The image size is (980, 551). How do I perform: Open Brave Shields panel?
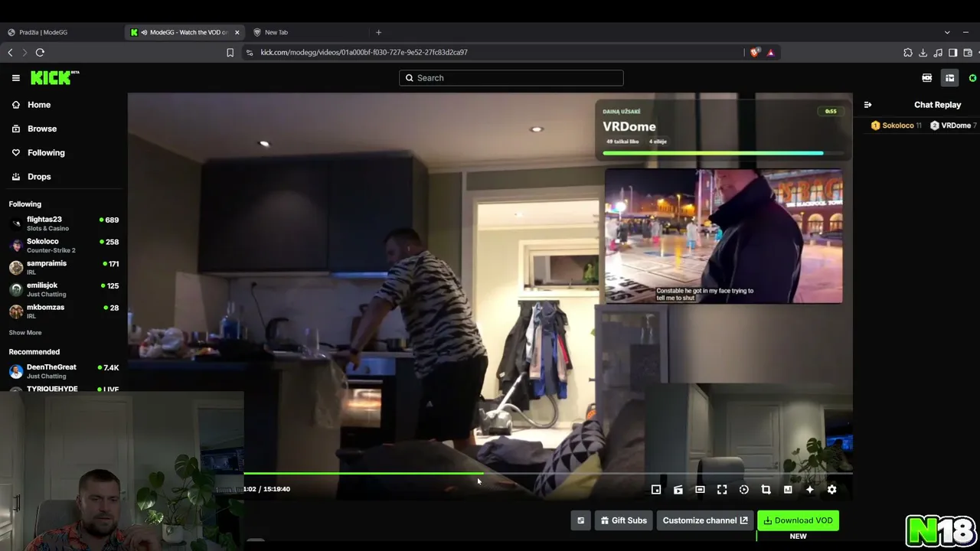pos(755,52)
